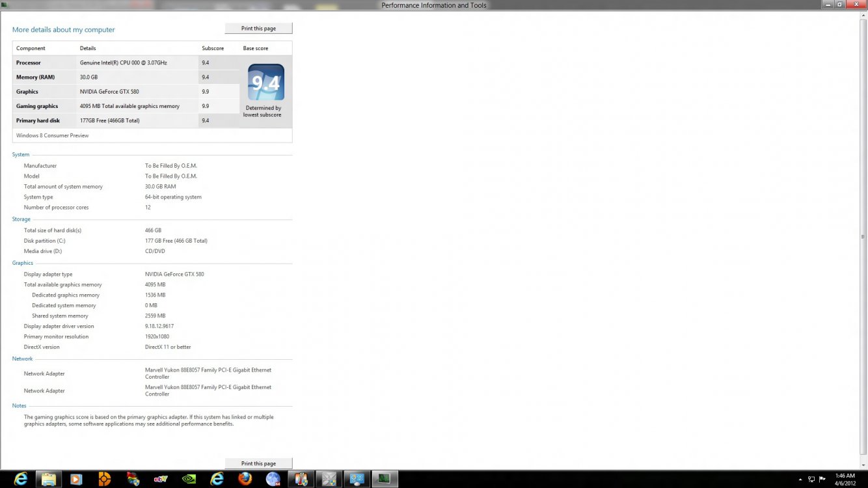This screenshot has height=488, width=868.
Task: Select the Gaming graphics row label
Action: point(37,106)
